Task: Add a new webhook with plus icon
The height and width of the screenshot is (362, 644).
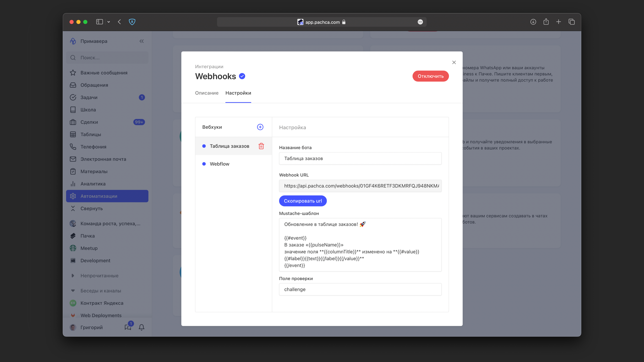Action: click(x=260, y=127)
